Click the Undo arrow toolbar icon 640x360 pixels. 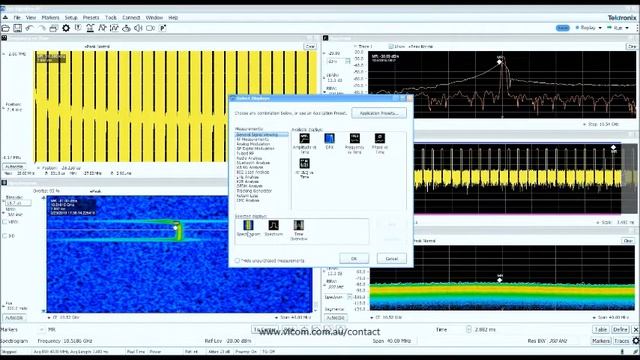(29, 28)
